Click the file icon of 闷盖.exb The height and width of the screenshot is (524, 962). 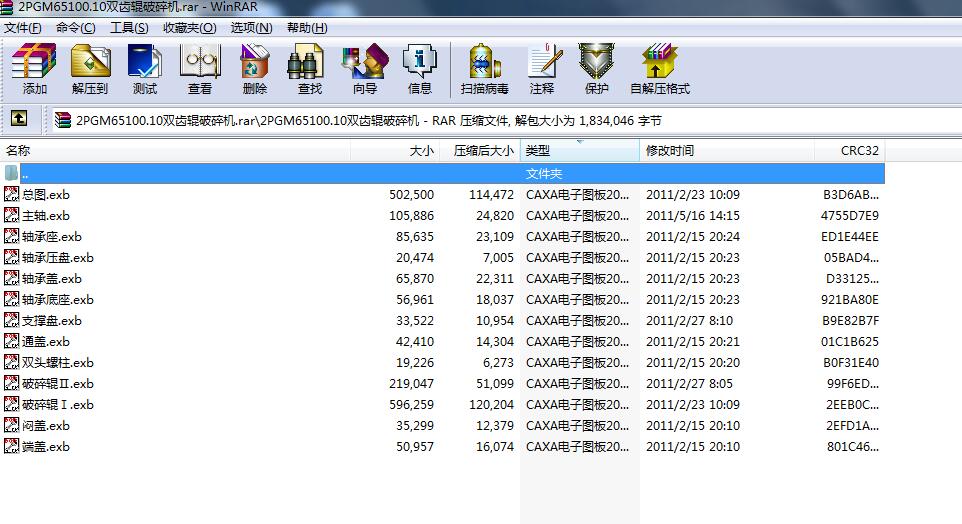(x=11, y=425)
